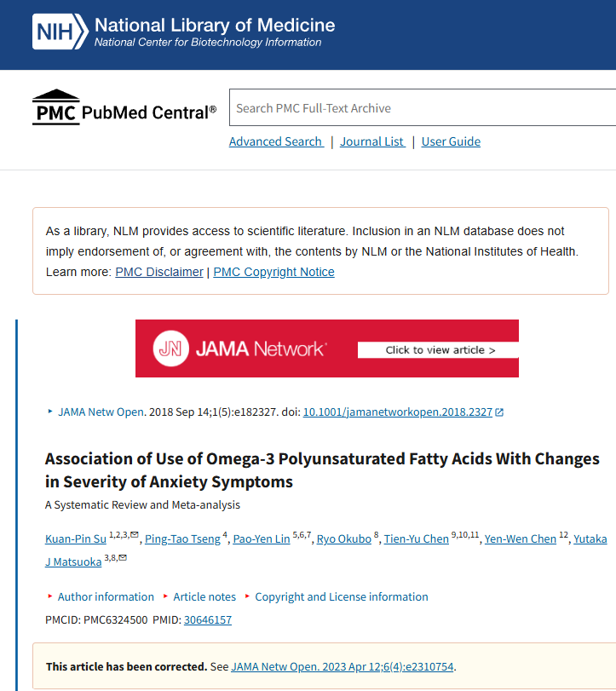Click the Search PMC Full-Text Archive field
The width and height of the screenshot is (616, 691).
423,107
